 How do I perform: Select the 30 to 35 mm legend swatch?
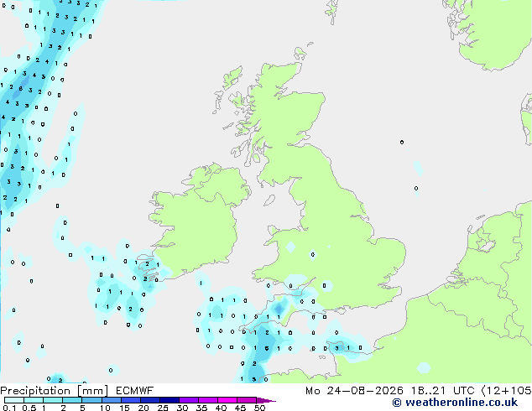(x=189, y=400)
